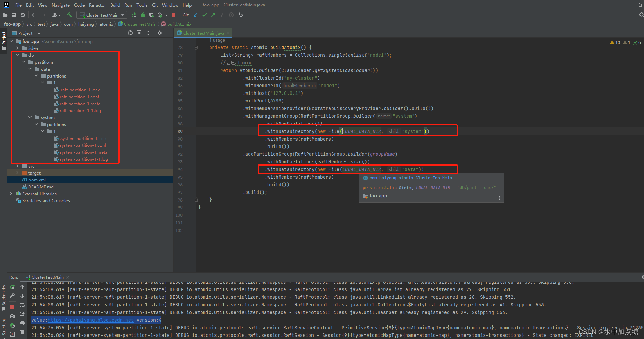
Task: Collapse the db folder in the project tree
Action: tap(17, 55)
